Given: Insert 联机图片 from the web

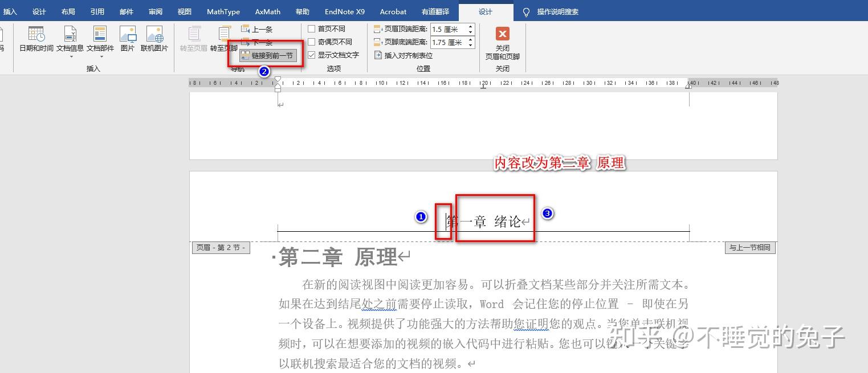Looking at the screenshot, I should click(x=155, y=40).
